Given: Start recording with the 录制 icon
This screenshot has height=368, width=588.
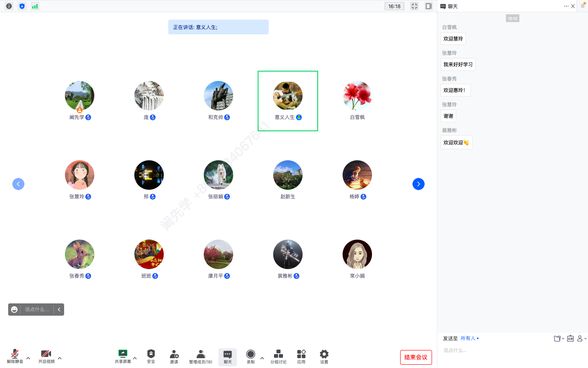Looking at the screenshot, I should point(251,356).
